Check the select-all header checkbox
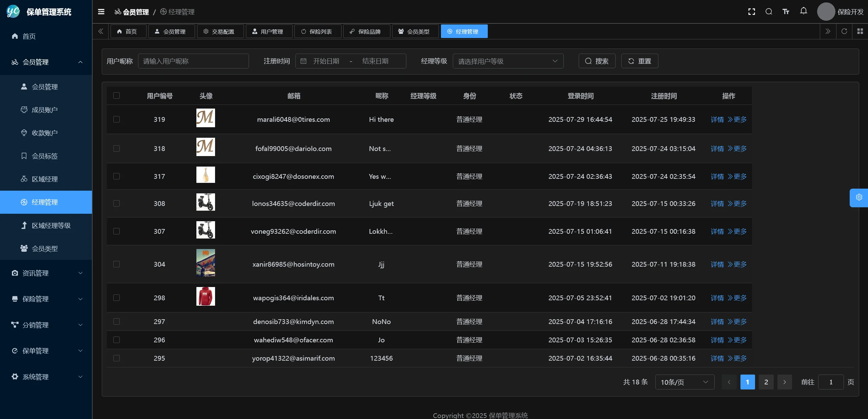Screen dimensions: 868x419 [x=116, y=96]
